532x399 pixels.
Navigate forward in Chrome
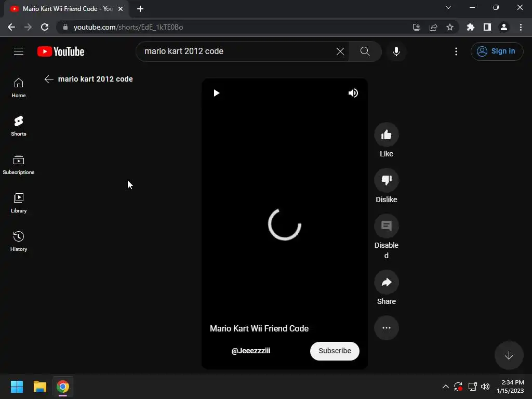tap(28, 27)
